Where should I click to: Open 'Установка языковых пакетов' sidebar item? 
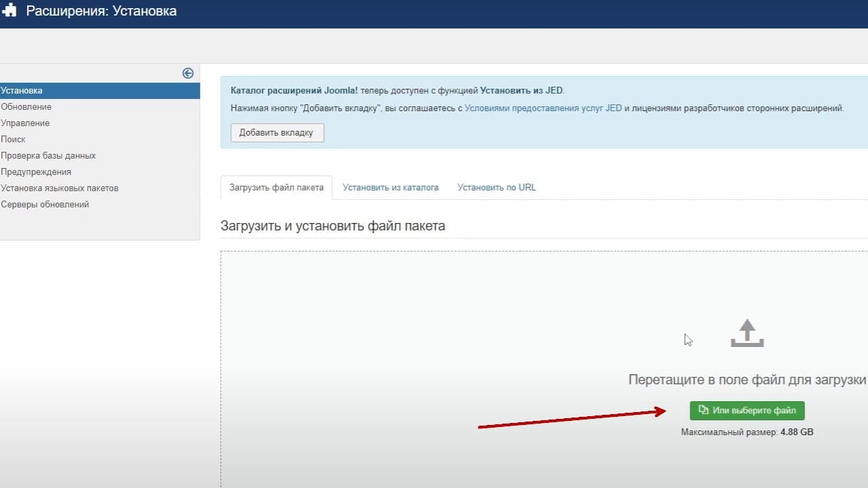[60, 188]
